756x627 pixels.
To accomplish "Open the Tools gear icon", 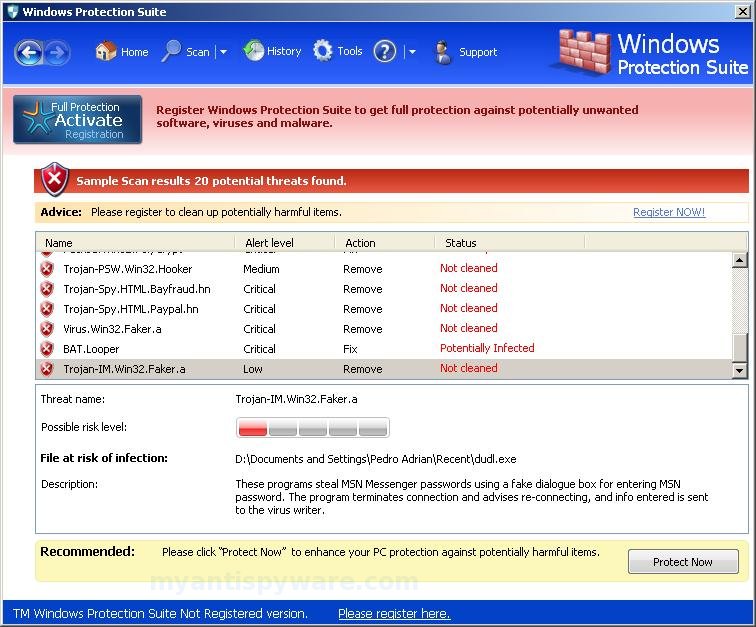I will click(x=323, y=50).
